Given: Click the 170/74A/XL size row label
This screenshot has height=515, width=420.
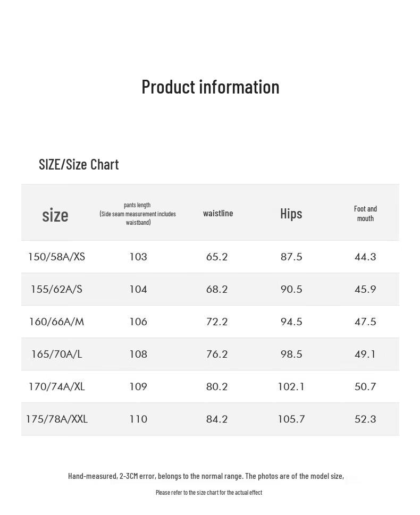Looking at the screenshot, I should click(56, 387).
